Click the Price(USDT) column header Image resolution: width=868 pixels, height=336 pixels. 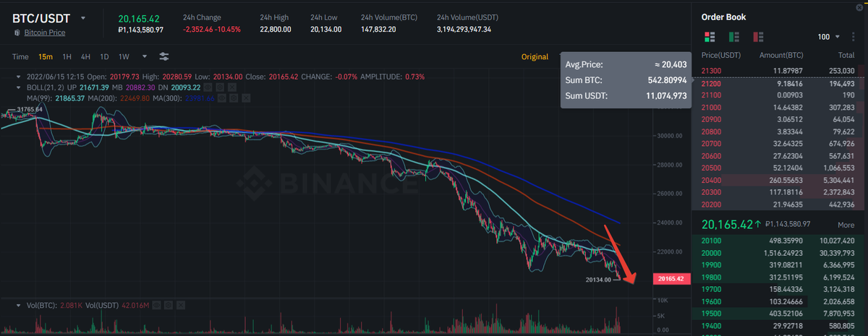pyautogui.click(x=720, y=55)
